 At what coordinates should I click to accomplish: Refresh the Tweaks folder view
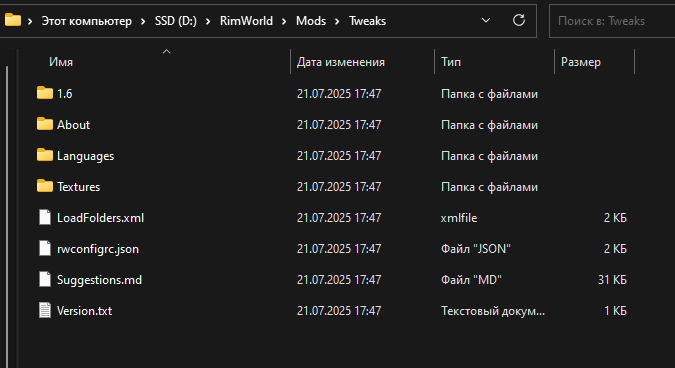click(x=519, y=20)
